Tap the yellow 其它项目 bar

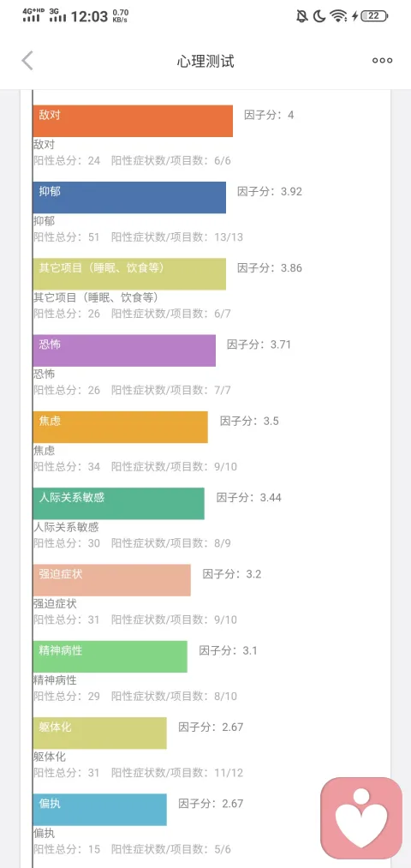pos(129,274)
